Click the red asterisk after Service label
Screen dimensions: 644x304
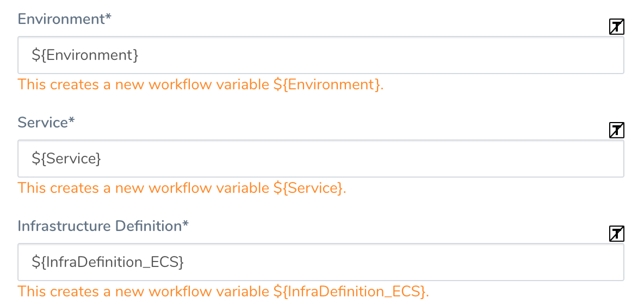72,120
